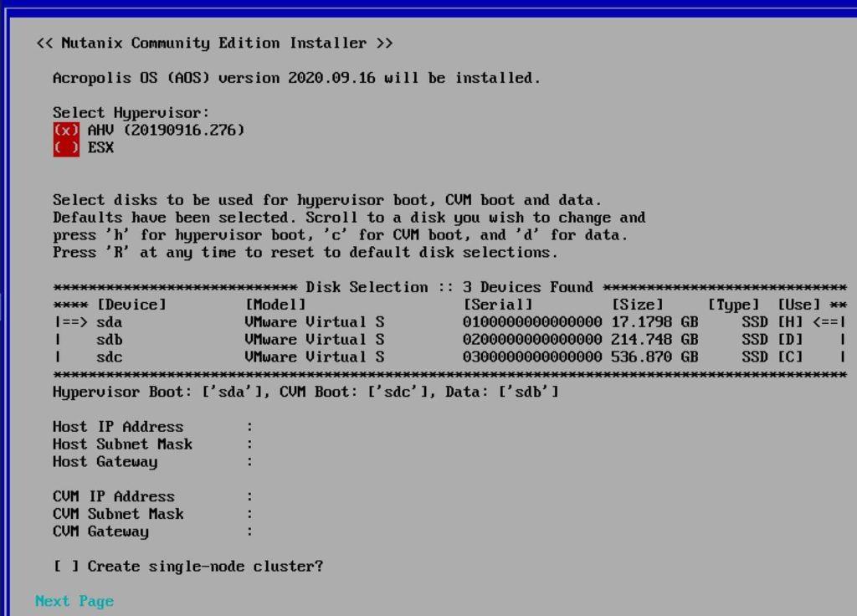857x616 pixels.
Task: Click the AHV (20190916.276) label
Action: coord(167,131)
